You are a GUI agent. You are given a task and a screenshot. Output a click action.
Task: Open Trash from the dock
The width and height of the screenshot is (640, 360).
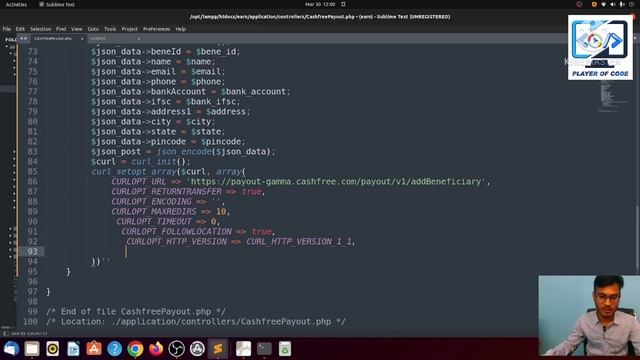285,349
